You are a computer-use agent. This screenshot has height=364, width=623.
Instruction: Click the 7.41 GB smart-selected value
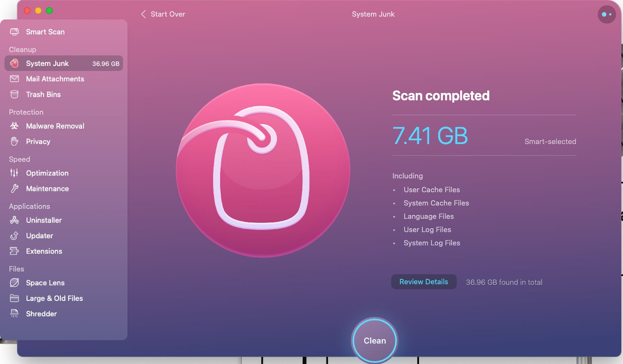430,136
